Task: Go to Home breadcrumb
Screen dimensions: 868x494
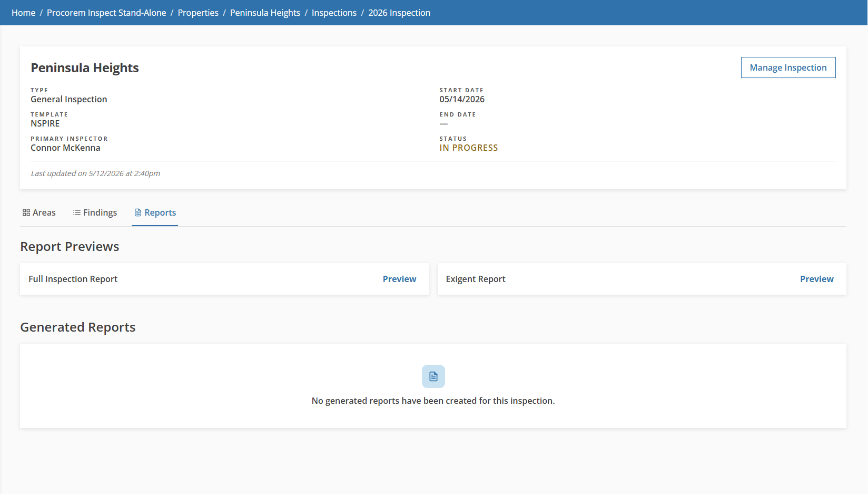Action: pyautogui.click(x=24, y=13)
